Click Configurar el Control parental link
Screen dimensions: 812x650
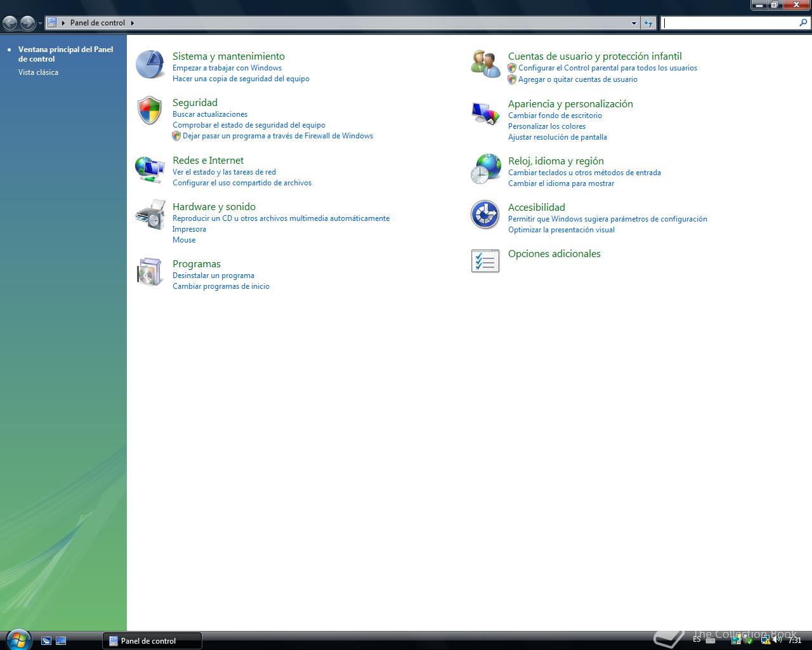point(607,68)
